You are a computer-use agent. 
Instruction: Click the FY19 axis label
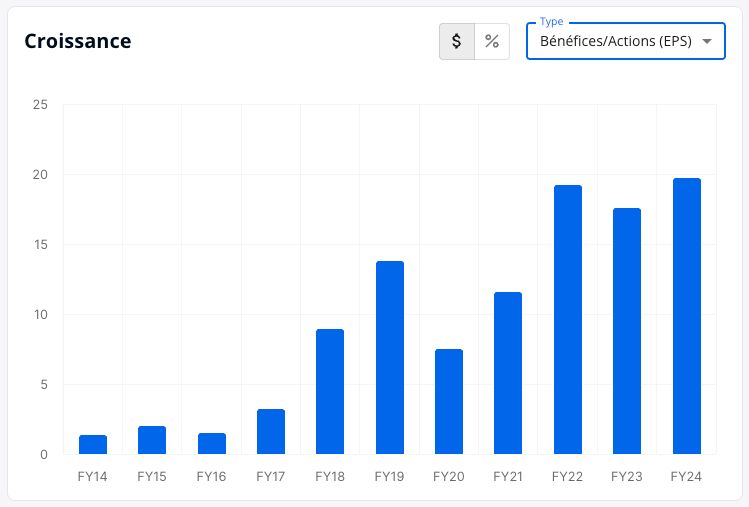click(389, 476)
